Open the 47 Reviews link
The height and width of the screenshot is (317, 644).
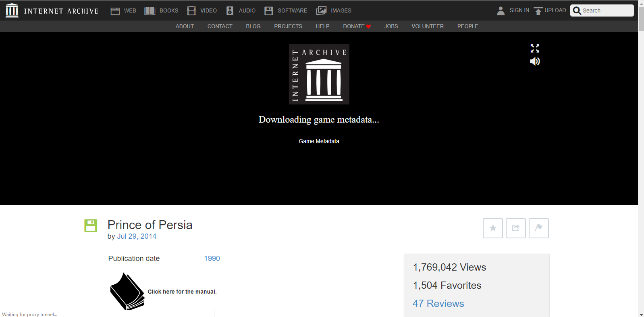[x=438, y=304]
